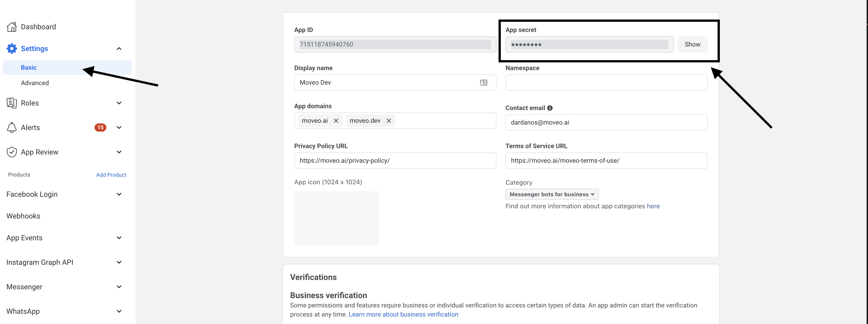Open the Category dropdown
This screenshot has height=324, width=868.
[552, 194]
